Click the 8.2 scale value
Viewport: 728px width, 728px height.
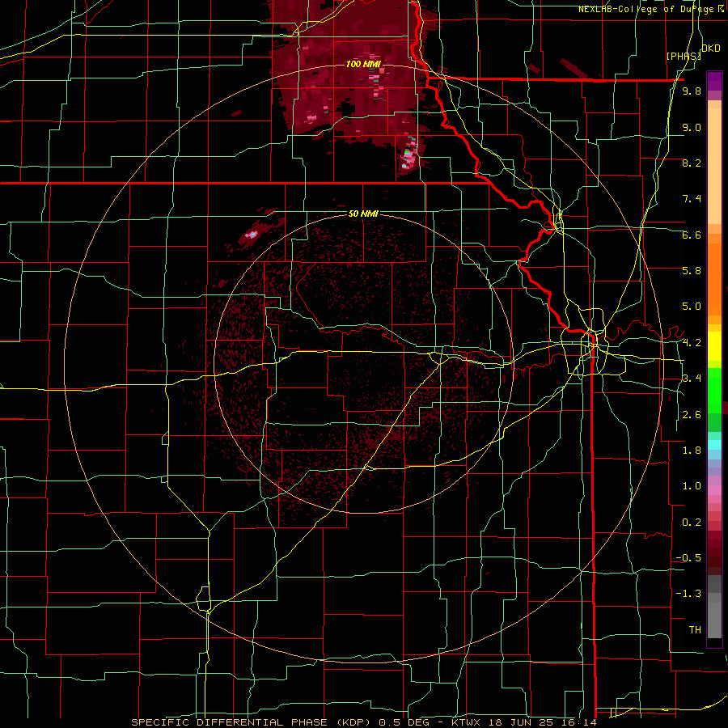click(692, 163)
